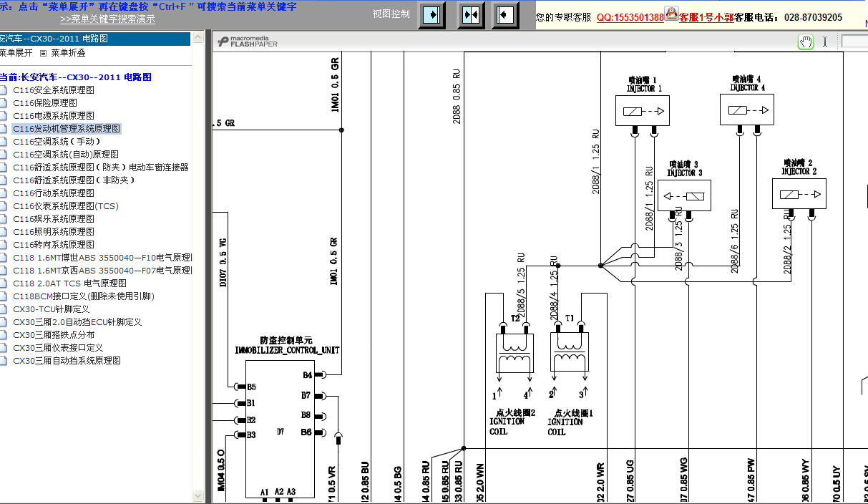Open C116娱乐系统原理图
Image resolution: width=868 pixels, height=504 pixels.
54,219
